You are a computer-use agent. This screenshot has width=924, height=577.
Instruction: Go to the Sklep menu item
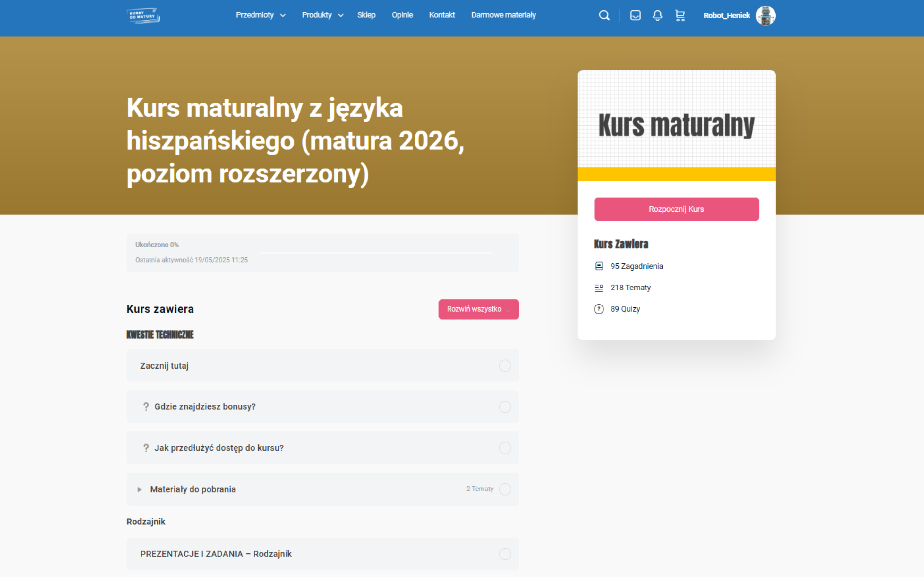point(366,15)
